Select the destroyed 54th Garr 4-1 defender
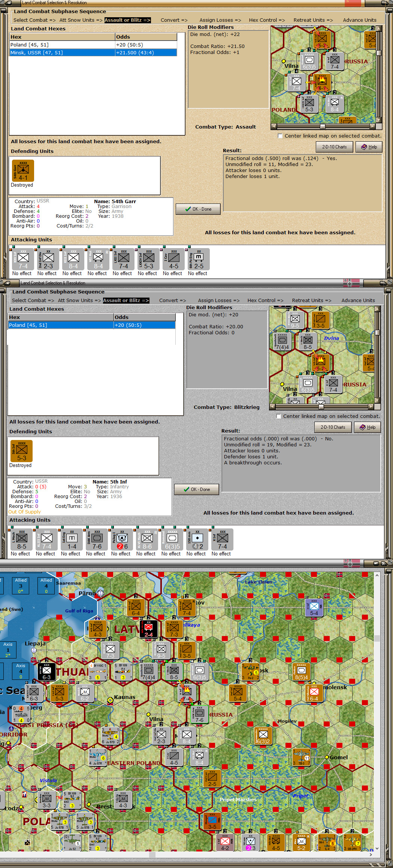393x868 pixels. click(x=23, y=171)
